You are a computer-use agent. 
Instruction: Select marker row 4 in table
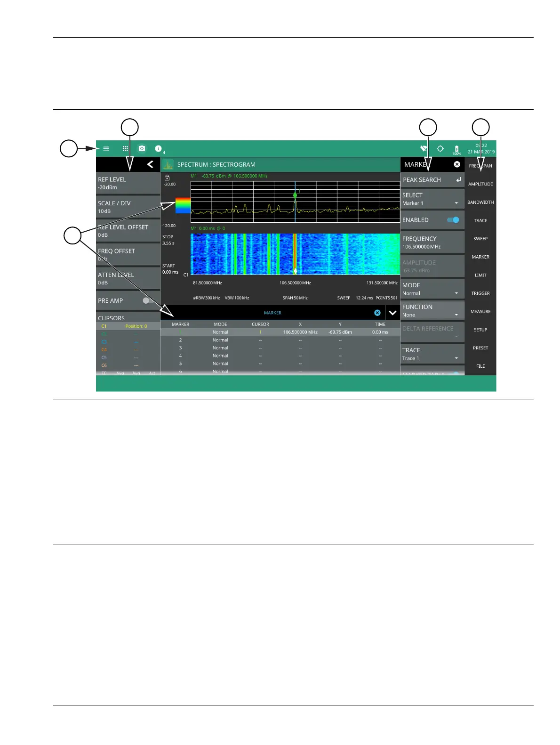pyautogui.click(x=280, y=356)
